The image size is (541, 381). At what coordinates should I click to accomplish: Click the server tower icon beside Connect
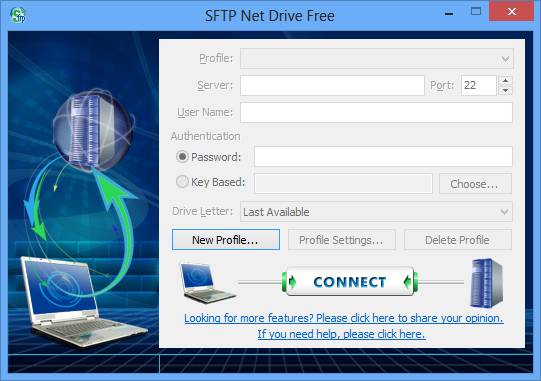point(486,283)
